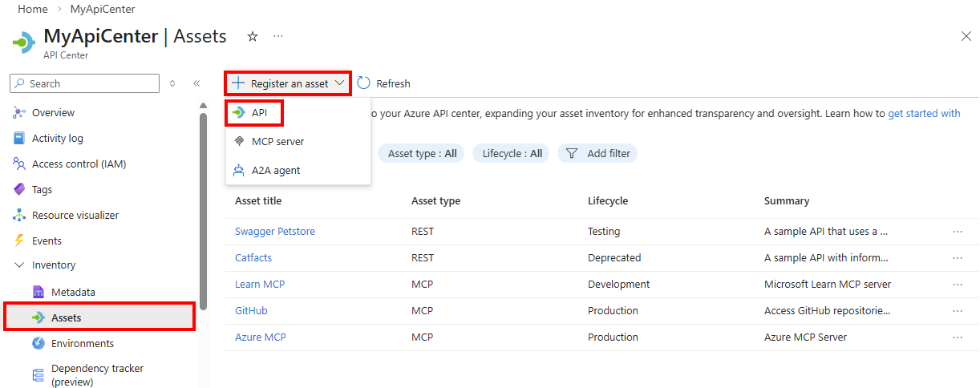980x388 pixels.
Task: Open the Lifecycle filter pill
Action: [512, 153]
